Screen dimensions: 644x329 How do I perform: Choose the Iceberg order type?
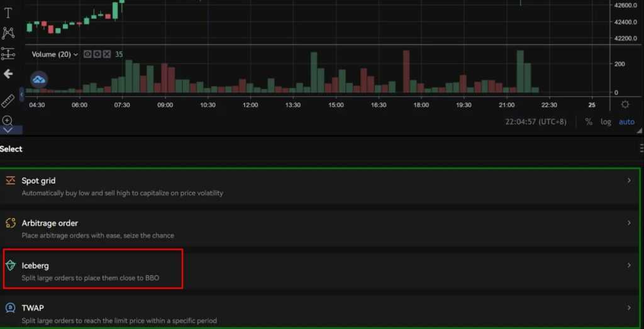(x=93, y=271)
